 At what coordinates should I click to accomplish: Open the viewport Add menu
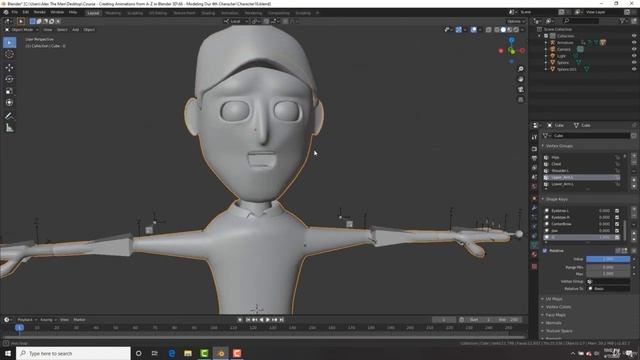[76, 30]
